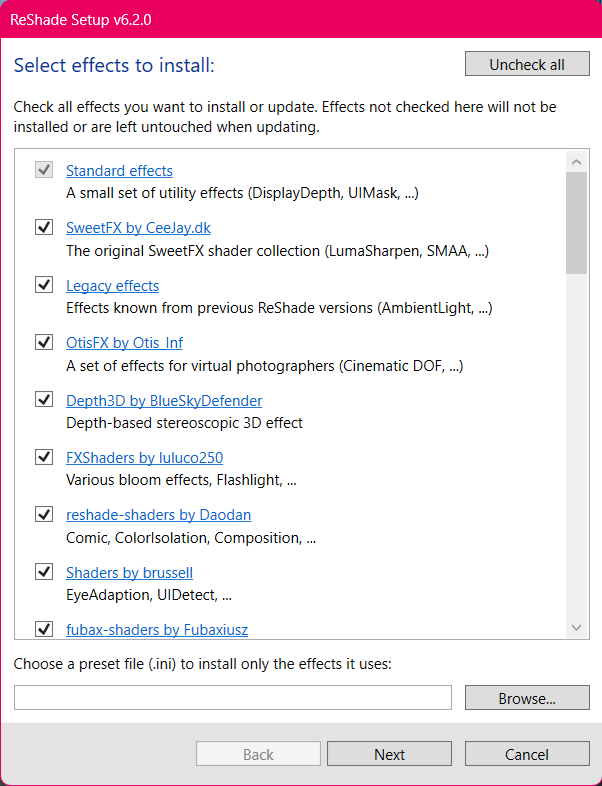The height and width of the screenshot is (786, 602).
Task: Click the Uncheck all button
Action: tap(527, 64)
